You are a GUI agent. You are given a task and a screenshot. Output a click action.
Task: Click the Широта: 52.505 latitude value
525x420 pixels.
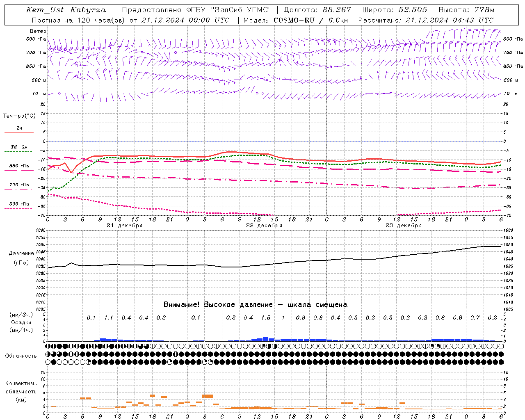tap(395, 10)
